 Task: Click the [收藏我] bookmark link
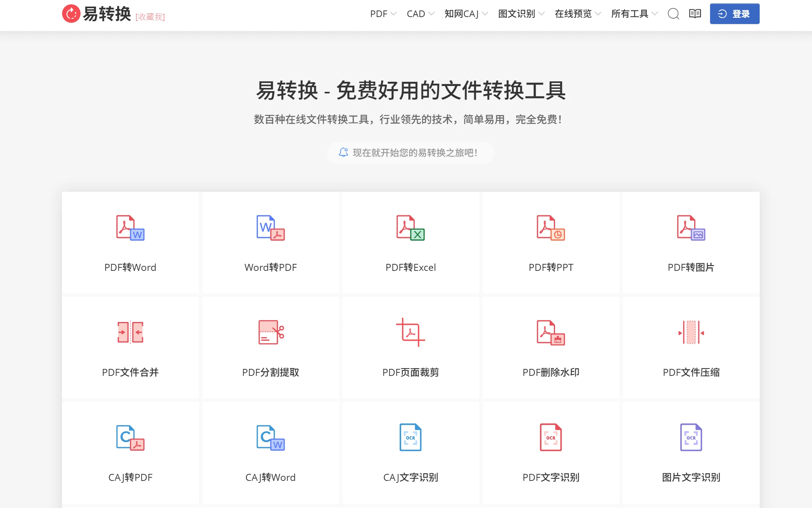(150, 17)
